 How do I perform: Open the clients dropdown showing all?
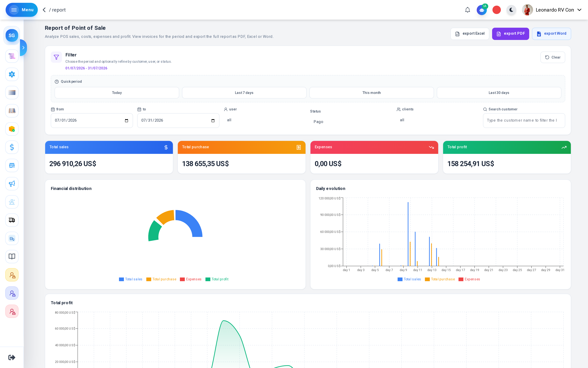point(438,120)
